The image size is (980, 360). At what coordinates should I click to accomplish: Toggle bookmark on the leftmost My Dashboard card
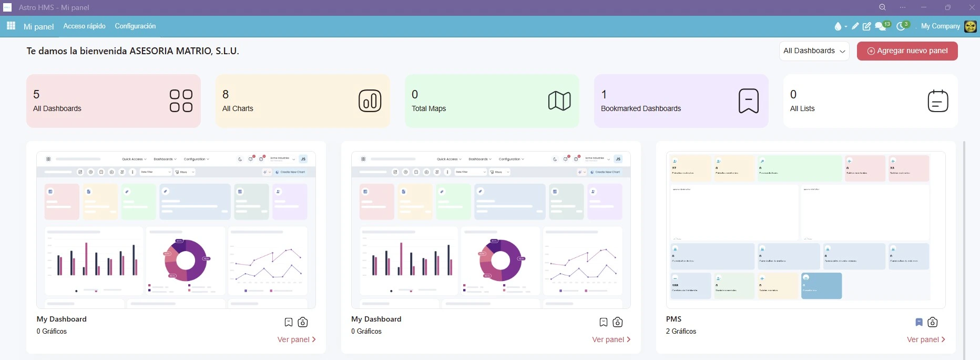[x=289, y=322]
